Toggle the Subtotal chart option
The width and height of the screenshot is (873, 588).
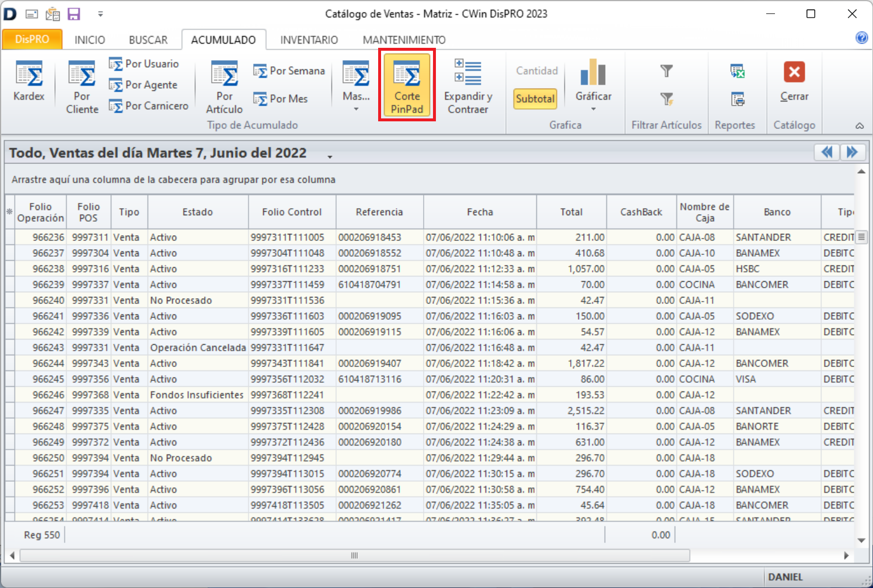pyautogui.click(x=535, y=99)
